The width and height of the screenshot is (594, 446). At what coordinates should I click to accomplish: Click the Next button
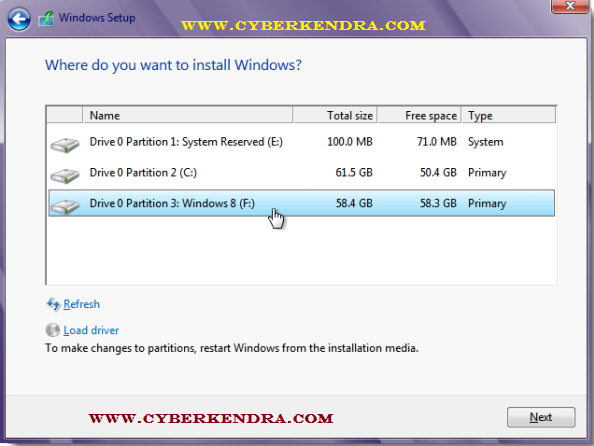[541, 417]
